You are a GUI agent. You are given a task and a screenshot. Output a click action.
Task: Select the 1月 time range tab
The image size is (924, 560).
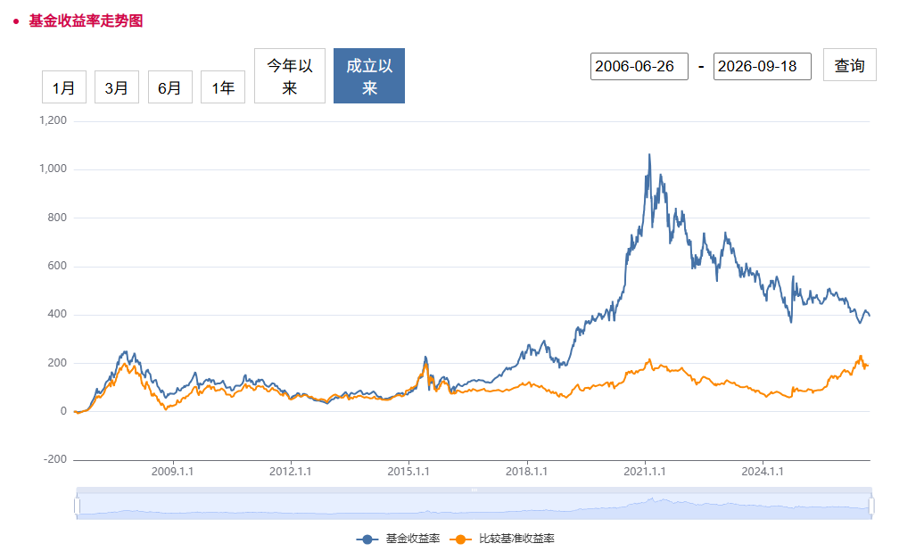(x=64, y=87)
